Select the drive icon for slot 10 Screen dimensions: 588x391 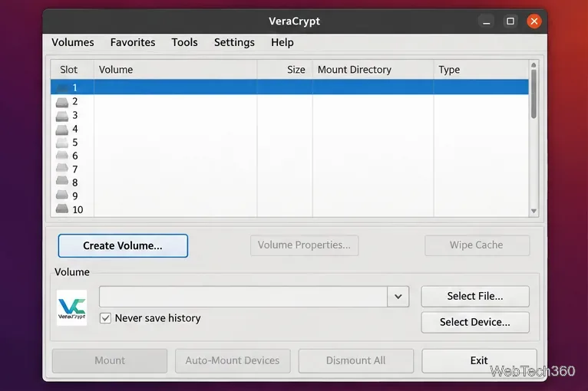coord(62,209)
